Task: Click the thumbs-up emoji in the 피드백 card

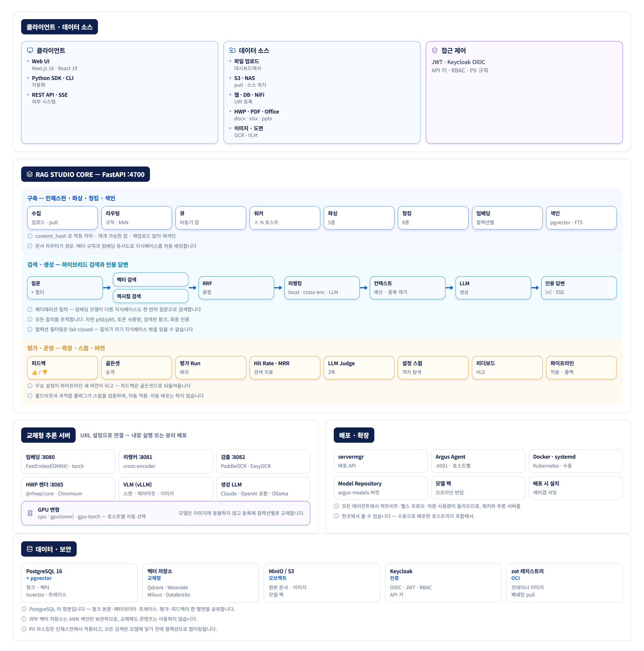Action: pos(34,372)
